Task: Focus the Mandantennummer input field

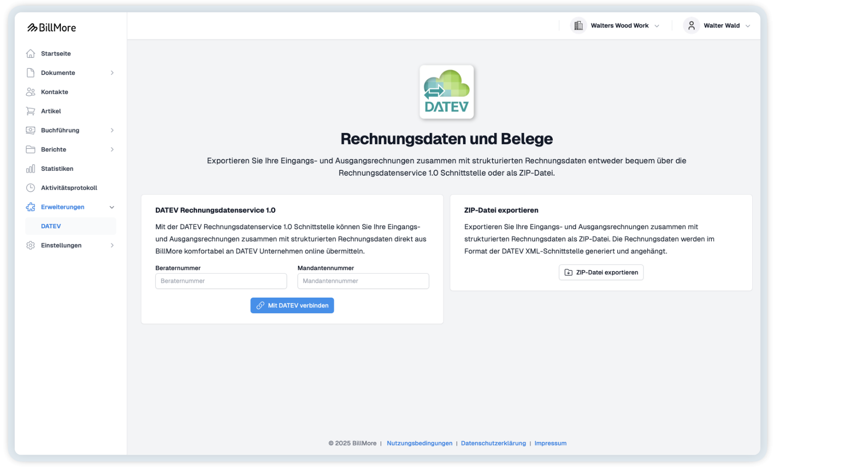Action: click(363, 281)
